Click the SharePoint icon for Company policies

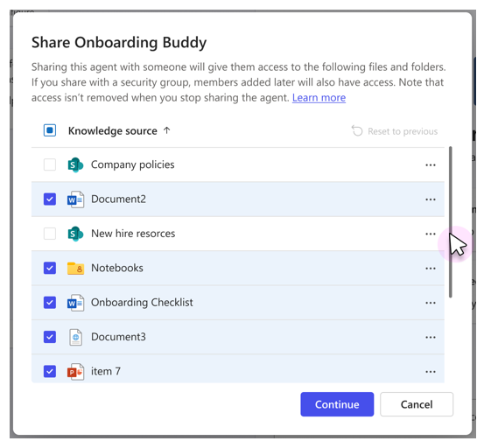[x=75, y=164]
